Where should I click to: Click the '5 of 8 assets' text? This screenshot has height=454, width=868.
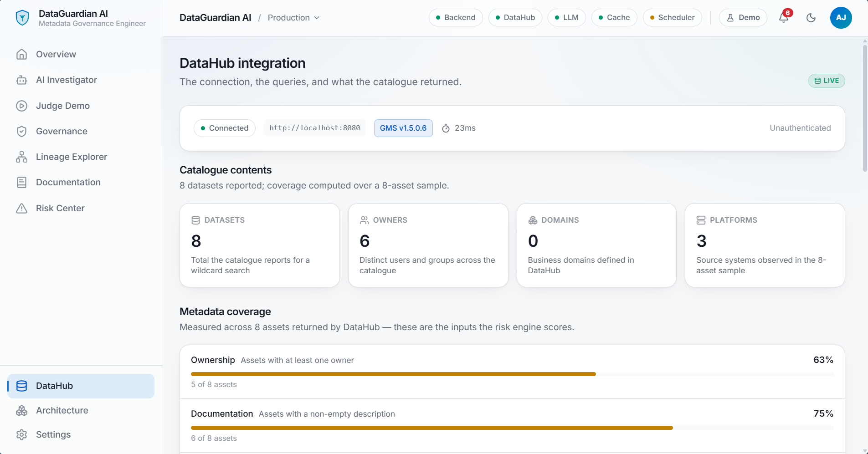pyautogui.click(x=214, y=385)
